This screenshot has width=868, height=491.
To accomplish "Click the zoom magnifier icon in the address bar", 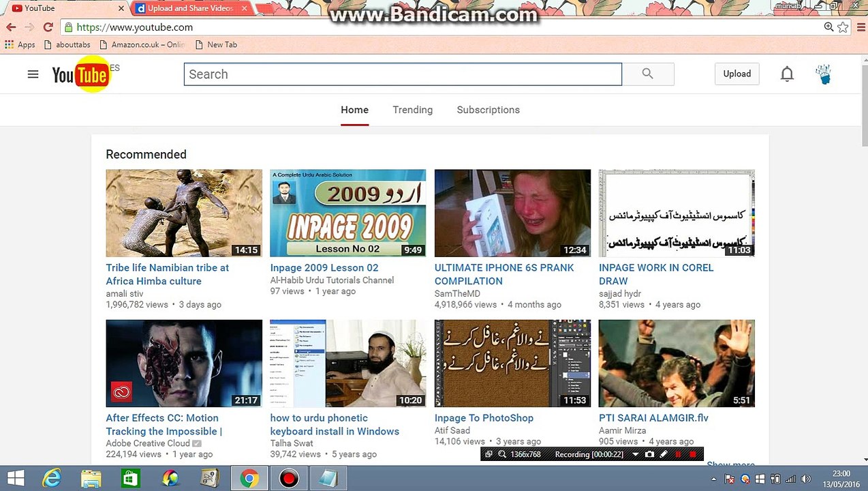I will 828,27.
